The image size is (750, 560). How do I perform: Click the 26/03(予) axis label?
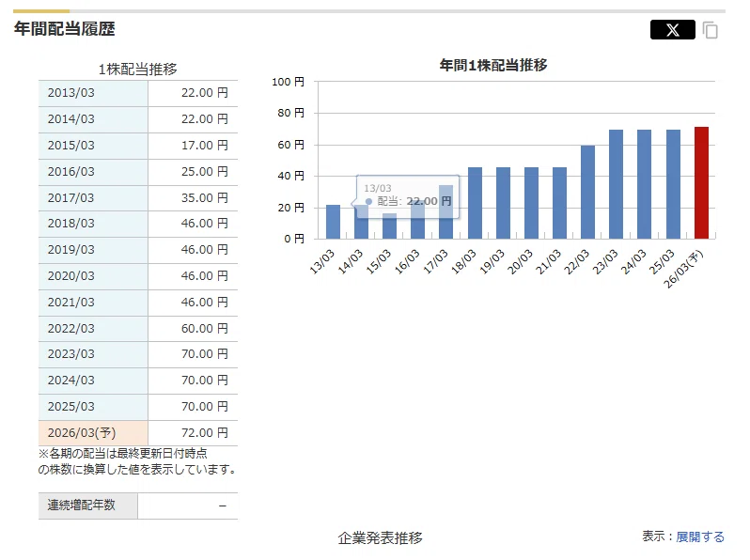683,270
